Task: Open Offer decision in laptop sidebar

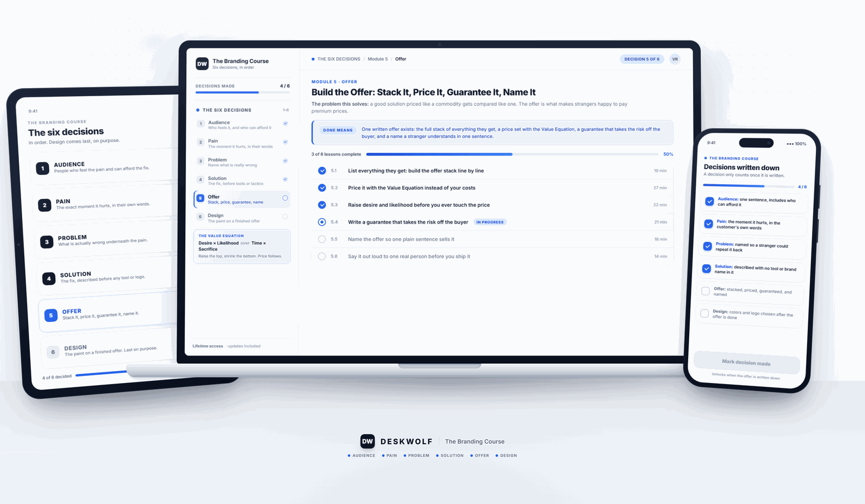Action: [242, 199]
